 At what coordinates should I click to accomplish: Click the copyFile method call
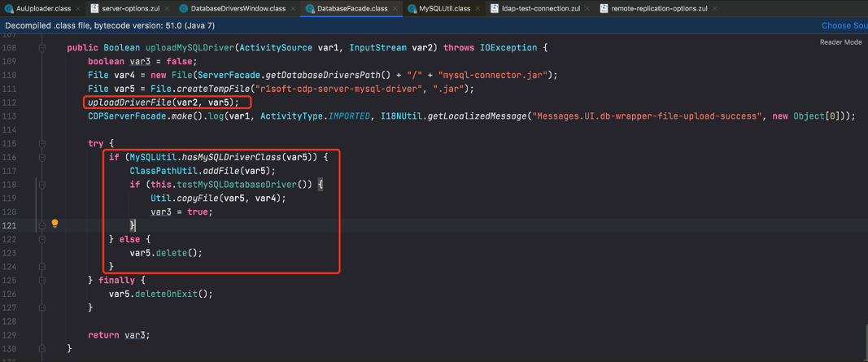(197, 198)
